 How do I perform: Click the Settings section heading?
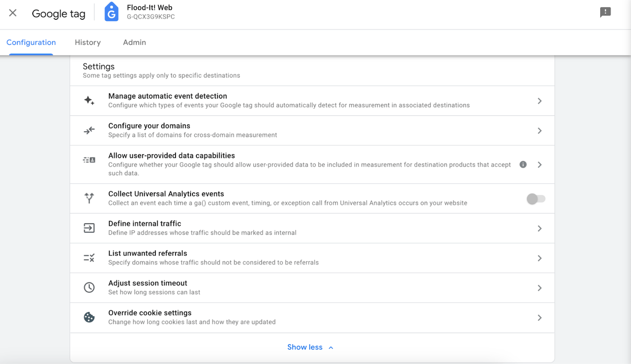click(99, 66)
